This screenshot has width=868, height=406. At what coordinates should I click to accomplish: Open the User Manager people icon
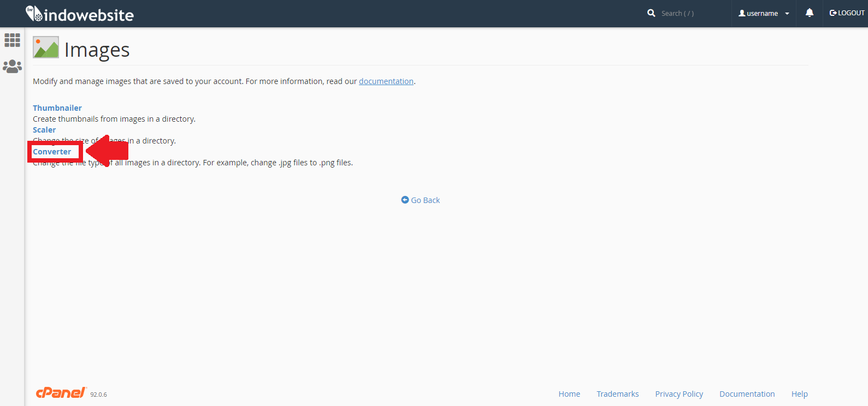tap(12, 67)
